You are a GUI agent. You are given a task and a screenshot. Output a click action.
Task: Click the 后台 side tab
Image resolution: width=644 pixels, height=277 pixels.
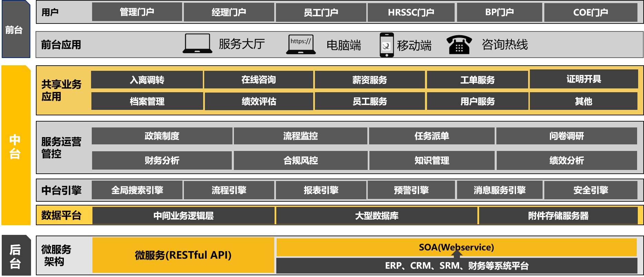(x=16, y=256)
